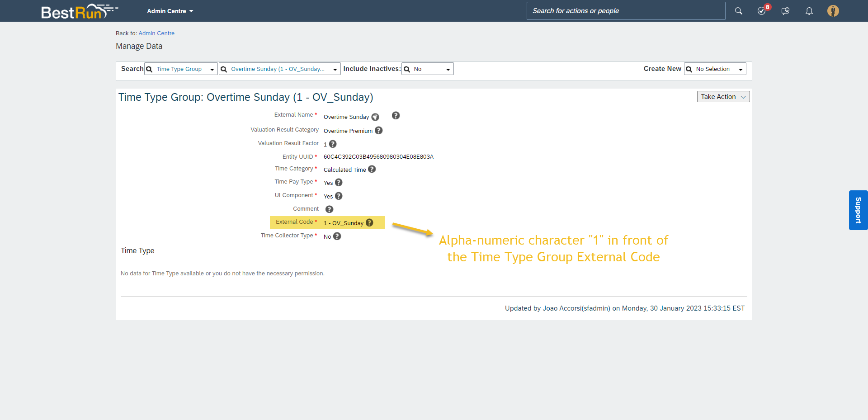Click the user profile avatar

(x=833, y=11)
